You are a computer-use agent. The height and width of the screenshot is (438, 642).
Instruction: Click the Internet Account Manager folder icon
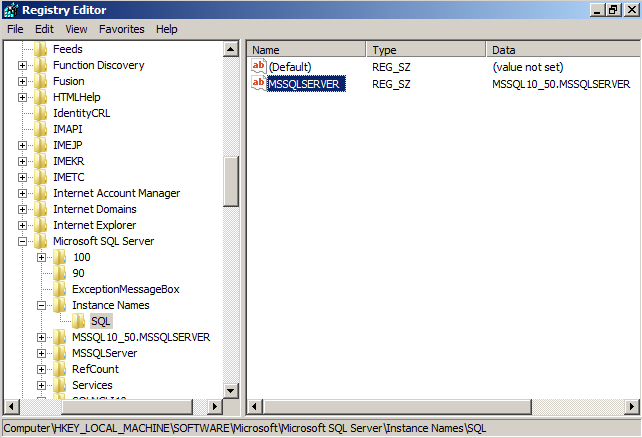tap(40, 193)
